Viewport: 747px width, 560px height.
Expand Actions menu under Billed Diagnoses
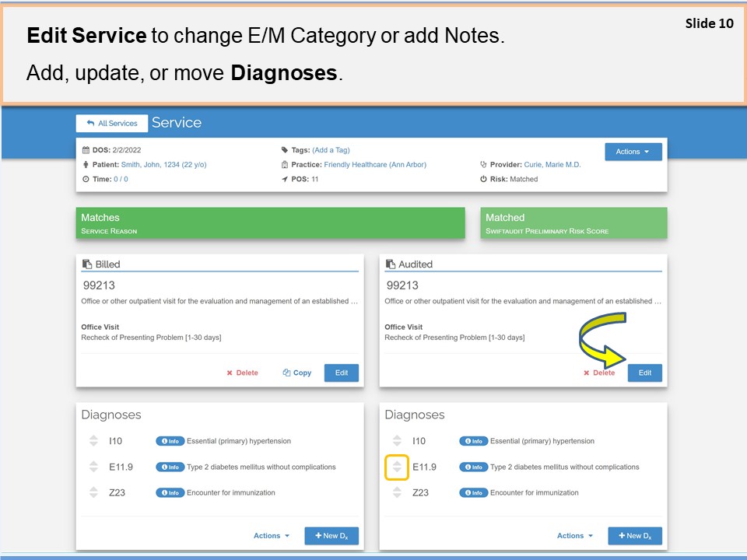click(x=271, y=536)
